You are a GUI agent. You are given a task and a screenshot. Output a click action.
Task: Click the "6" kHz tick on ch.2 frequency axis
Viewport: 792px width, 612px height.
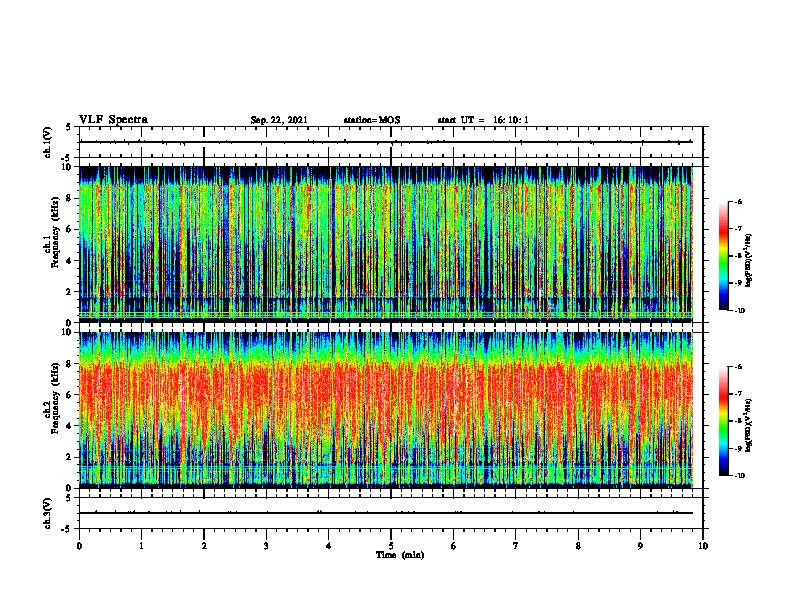pos(70,395)
